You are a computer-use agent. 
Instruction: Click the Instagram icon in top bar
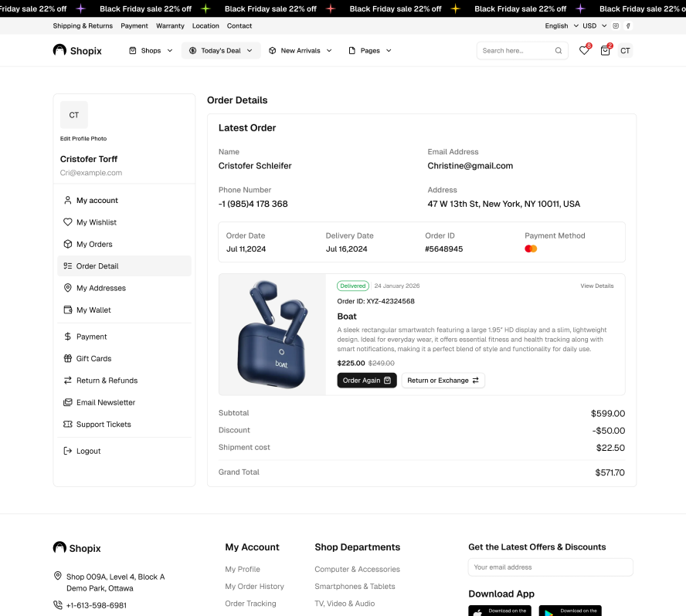coord(616,25)
